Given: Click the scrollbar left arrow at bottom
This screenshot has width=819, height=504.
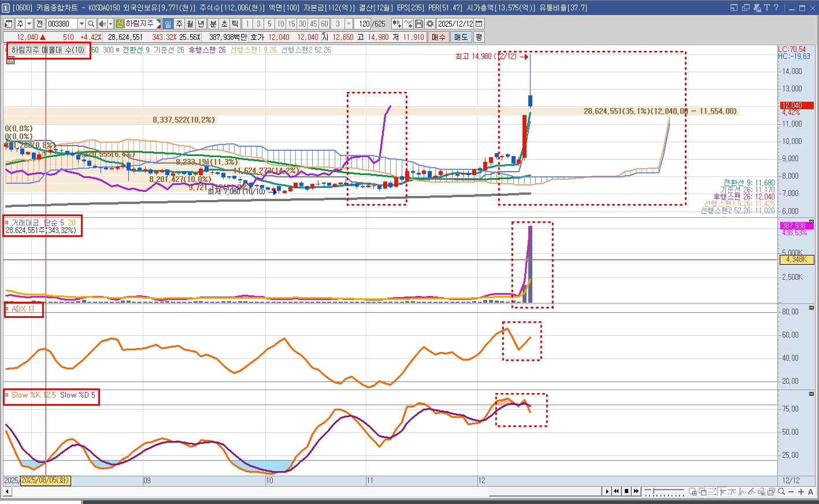Looking at the screenshot, I should 8,491.
